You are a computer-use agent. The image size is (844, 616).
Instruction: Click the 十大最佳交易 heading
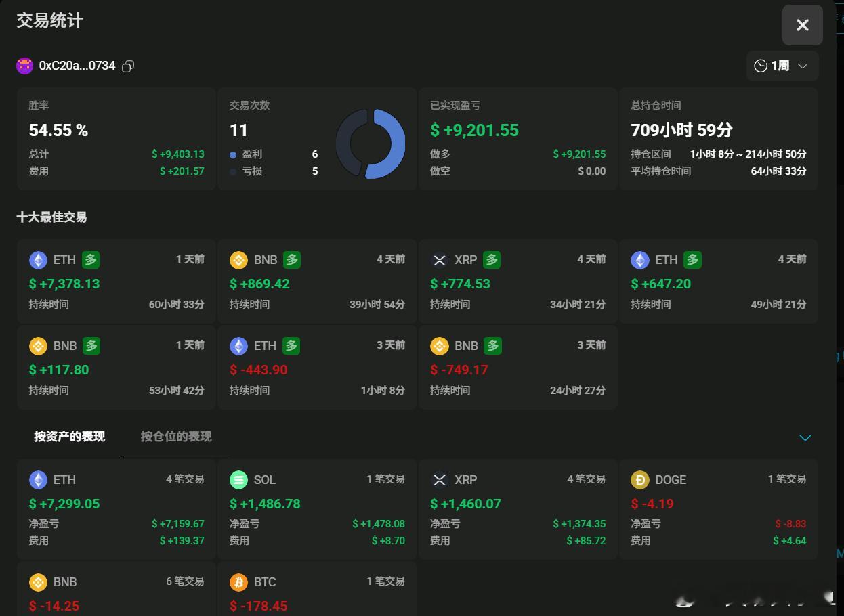pos(51,217)
